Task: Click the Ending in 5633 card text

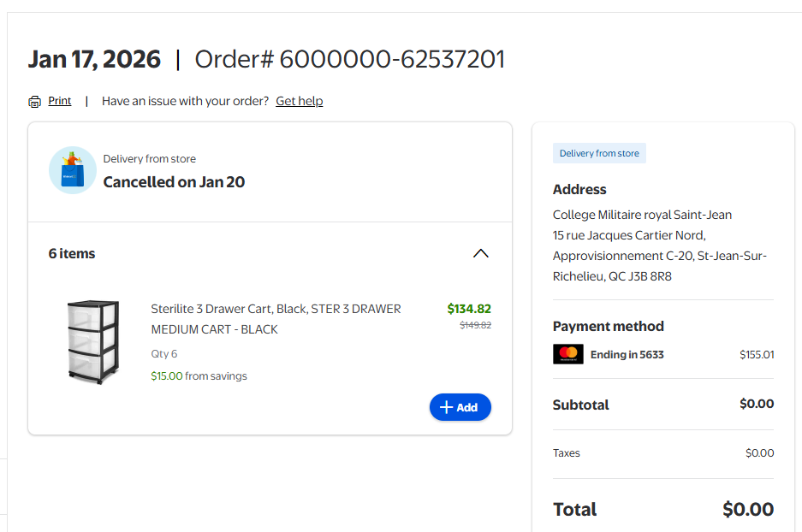Action: pos(627,354)
